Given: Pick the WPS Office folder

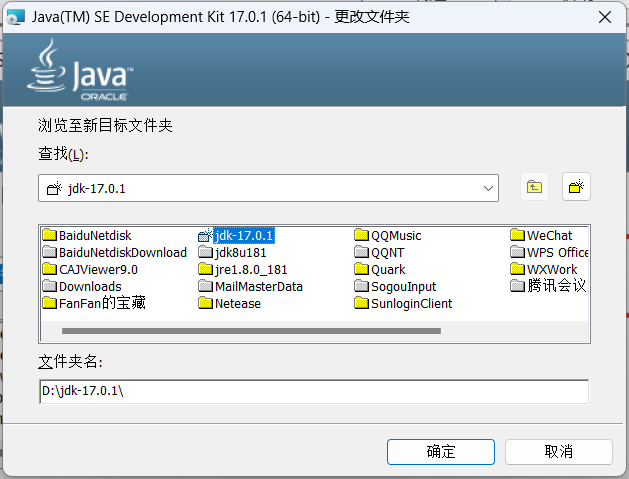Looking at the screenshot, I should (x=549, y=252).
